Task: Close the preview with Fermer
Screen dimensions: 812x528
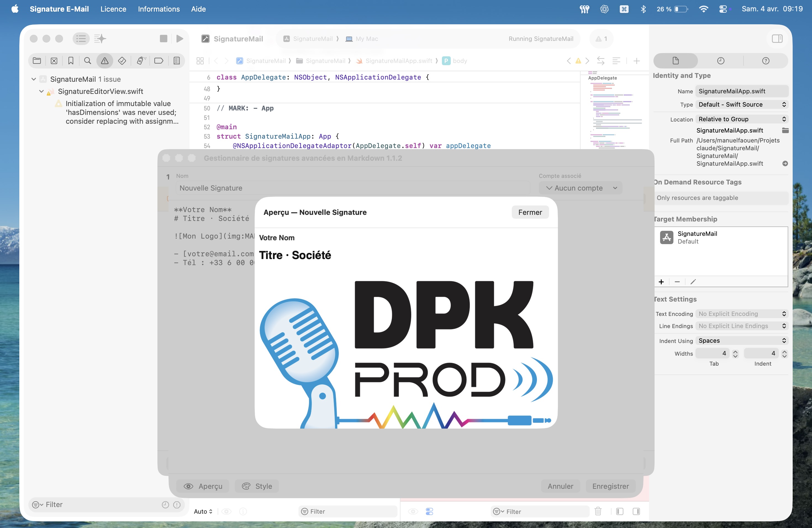Action: 530,212
